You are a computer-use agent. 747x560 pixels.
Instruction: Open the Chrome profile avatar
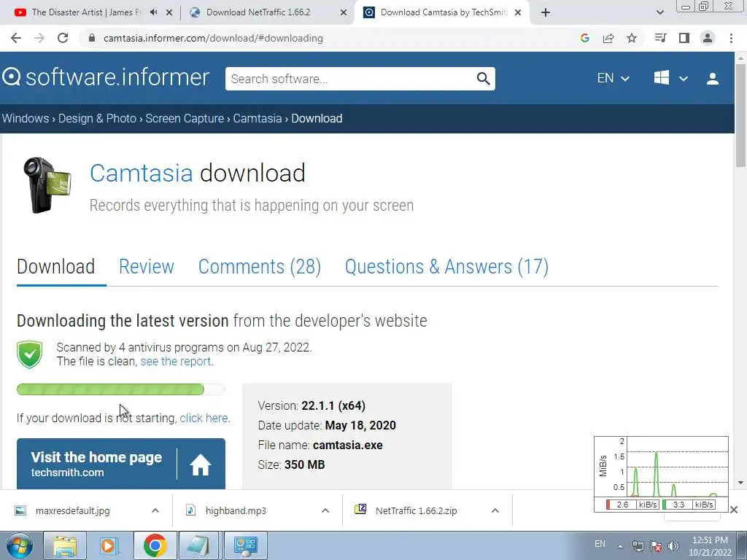[708, 38]
